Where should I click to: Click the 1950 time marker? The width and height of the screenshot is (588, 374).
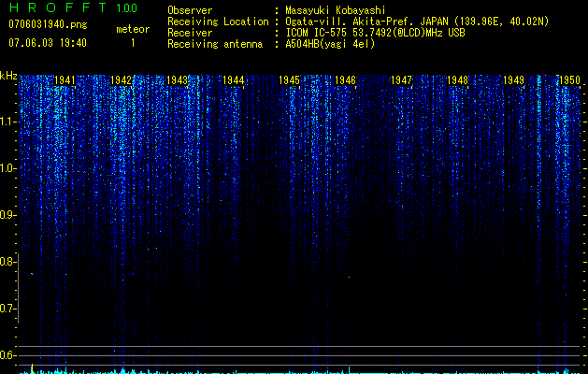pos(569,80)
